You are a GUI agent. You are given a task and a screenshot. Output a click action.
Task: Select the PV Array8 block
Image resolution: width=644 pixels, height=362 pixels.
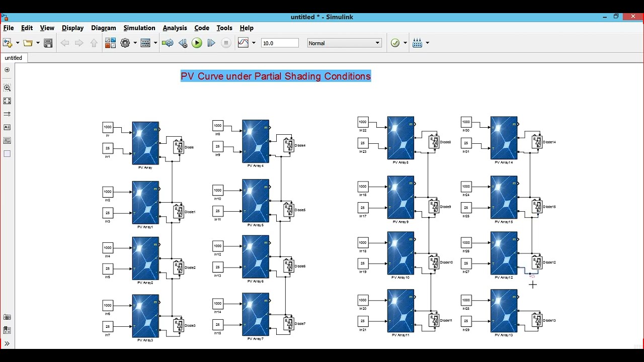click(x=400, y=138)
